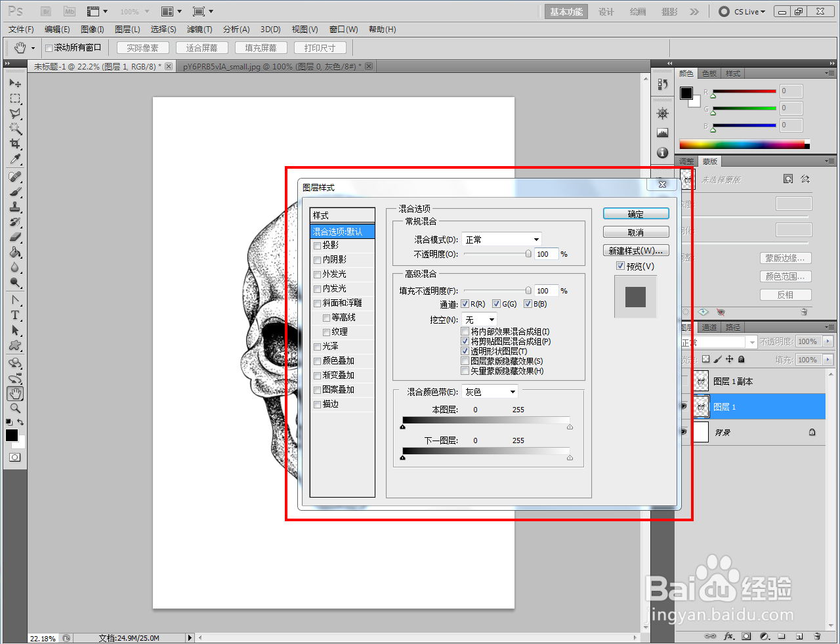Select the Paint Bucket tool

click(x=15, y=253)
